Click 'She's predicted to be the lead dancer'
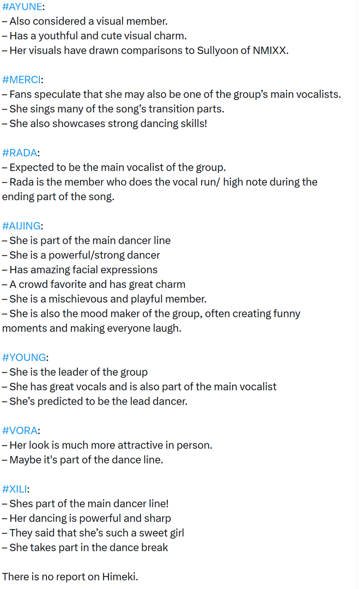Viewport: 364px width, 589px height. coord(95,401)
